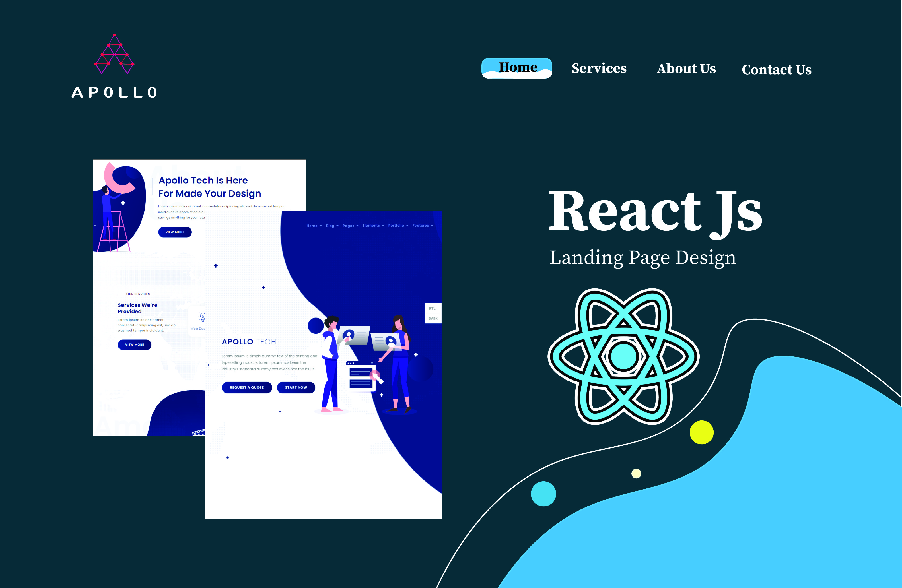Click the small pale yellow dot
The image size is (902, 588).
tap(636, 474)
